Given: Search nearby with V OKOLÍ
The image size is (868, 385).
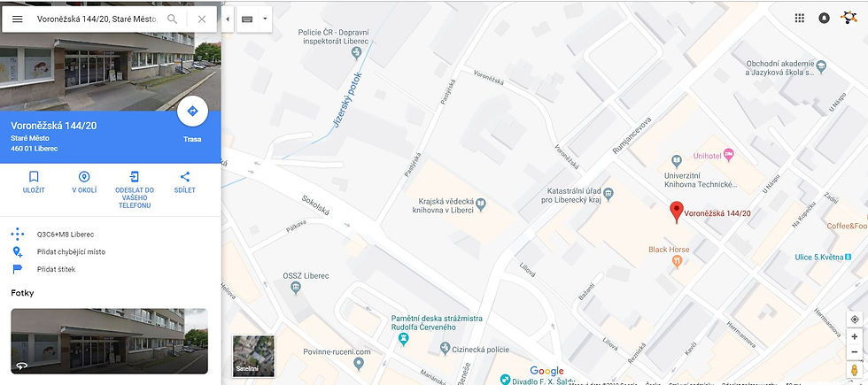Looking at the screenshot, I should click(x=84, y=182).
